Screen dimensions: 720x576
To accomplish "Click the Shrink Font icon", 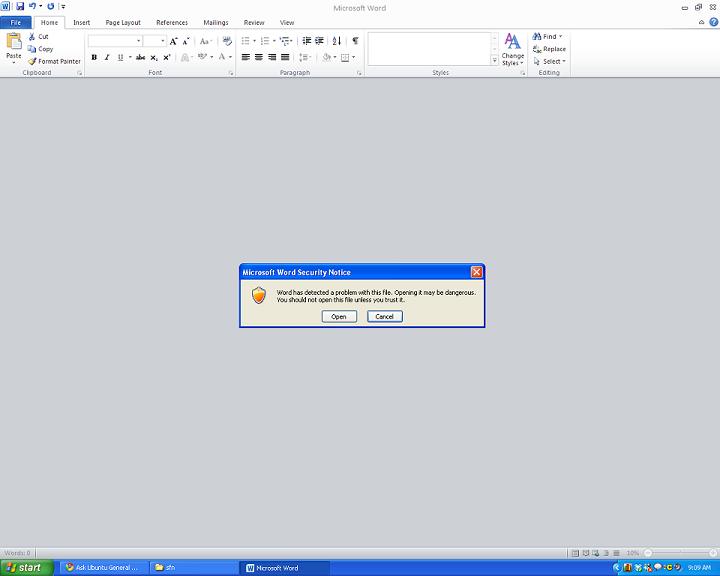I will [186, 41].
